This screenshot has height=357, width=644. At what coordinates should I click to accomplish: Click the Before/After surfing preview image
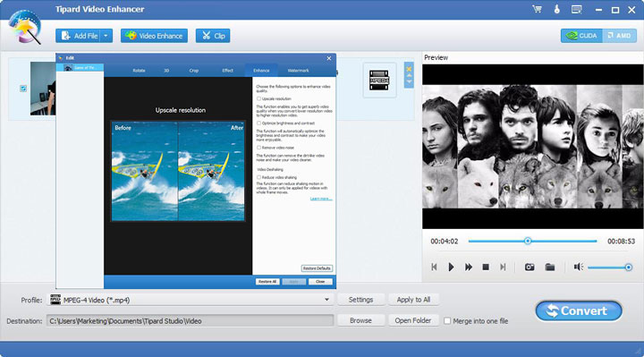tap(178, 171)
